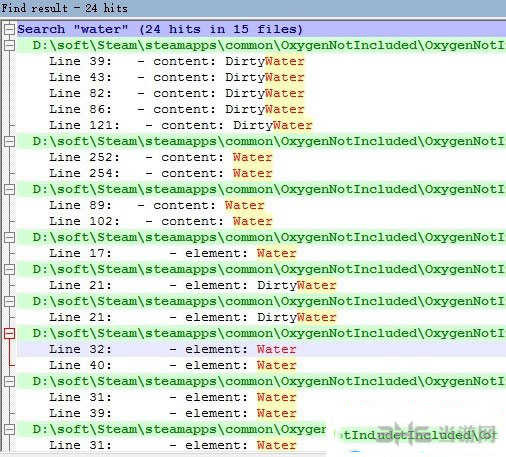Collapse the first file group with Line 39
506x457 pixels.
(9, 45)
